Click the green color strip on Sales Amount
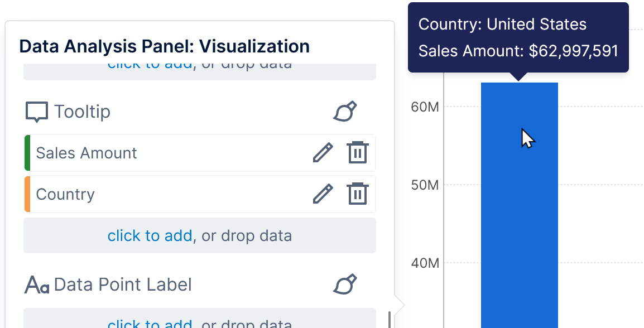 (27, 153)
